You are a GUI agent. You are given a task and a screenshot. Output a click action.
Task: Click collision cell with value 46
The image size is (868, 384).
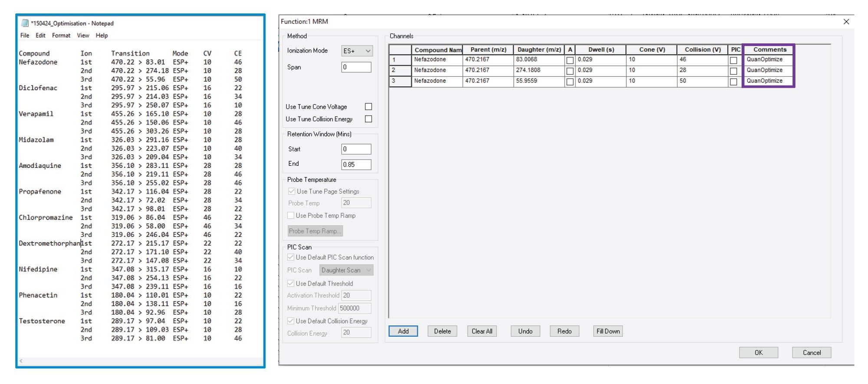coord(703,60)
